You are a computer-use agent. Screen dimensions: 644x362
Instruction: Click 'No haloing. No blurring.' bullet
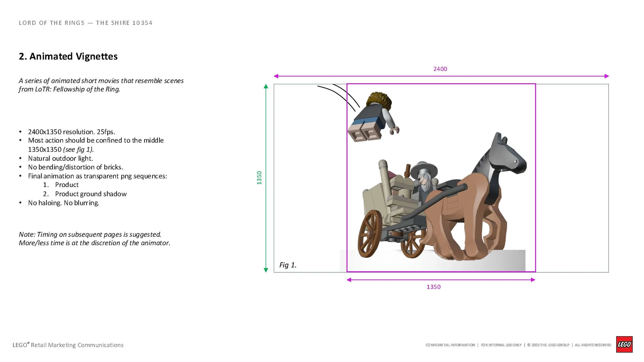(x=63, y=203)
